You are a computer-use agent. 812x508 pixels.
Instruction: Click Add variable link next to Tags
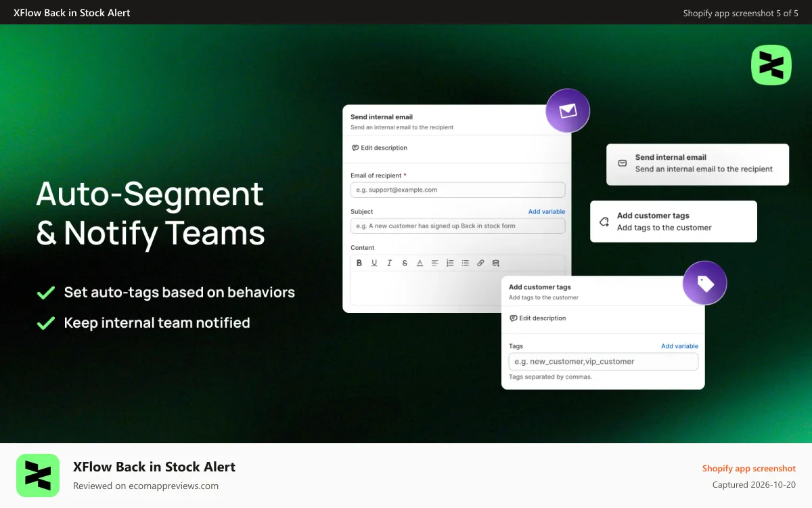(679, 346)
